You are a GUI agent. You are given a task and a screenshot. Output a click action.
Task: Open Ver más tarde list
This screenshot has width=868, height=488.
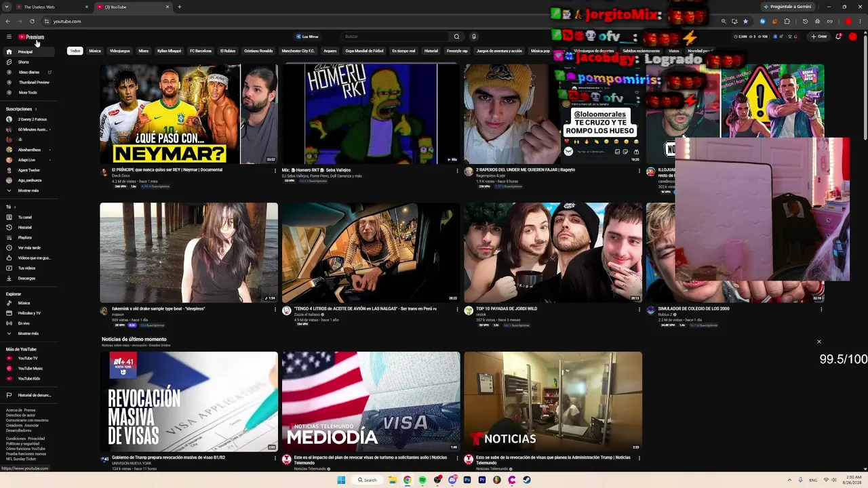[29, 247]
